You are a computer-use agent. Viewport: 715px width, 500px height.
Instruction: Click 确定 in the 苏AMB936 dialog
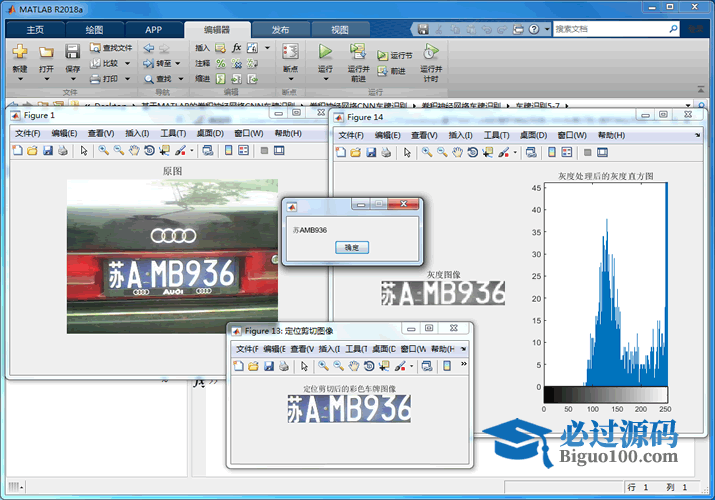click(x=352, y=247)
